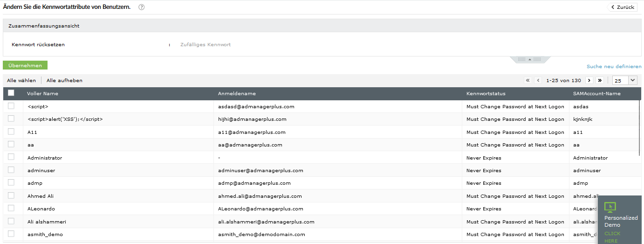Sort by Anmeldename column header
This screenshot has width=644, height=244.
pyautogui.click(x=237, y=93)
